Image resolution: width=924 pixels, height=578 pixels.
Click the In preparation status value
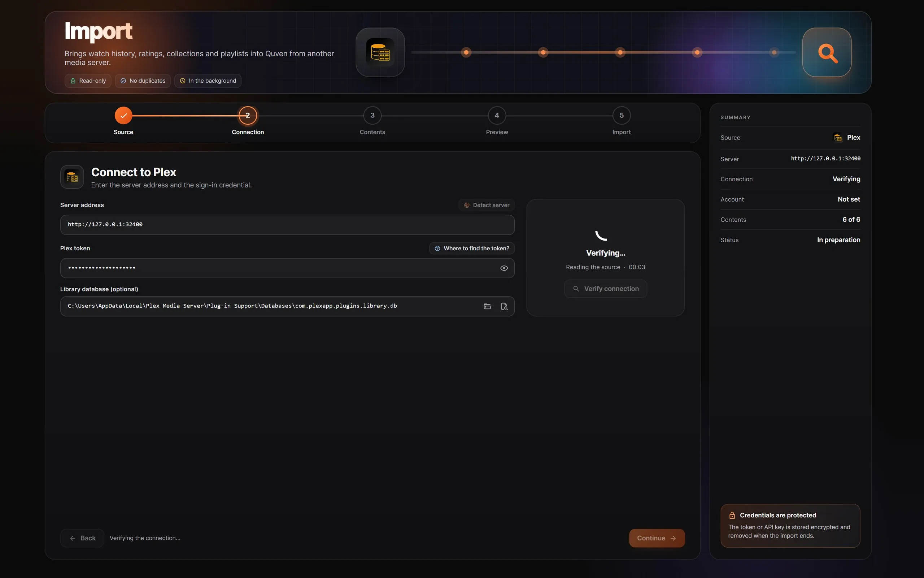[x=838, y=240]
